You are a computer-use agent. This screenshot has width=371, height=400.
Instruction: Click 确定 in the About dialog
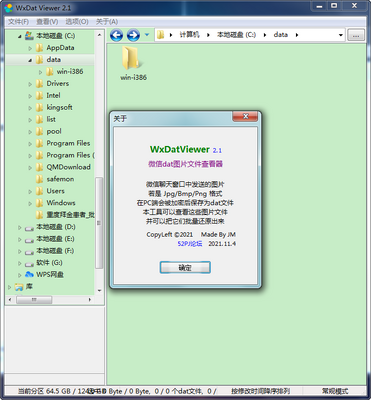point(185,267)
